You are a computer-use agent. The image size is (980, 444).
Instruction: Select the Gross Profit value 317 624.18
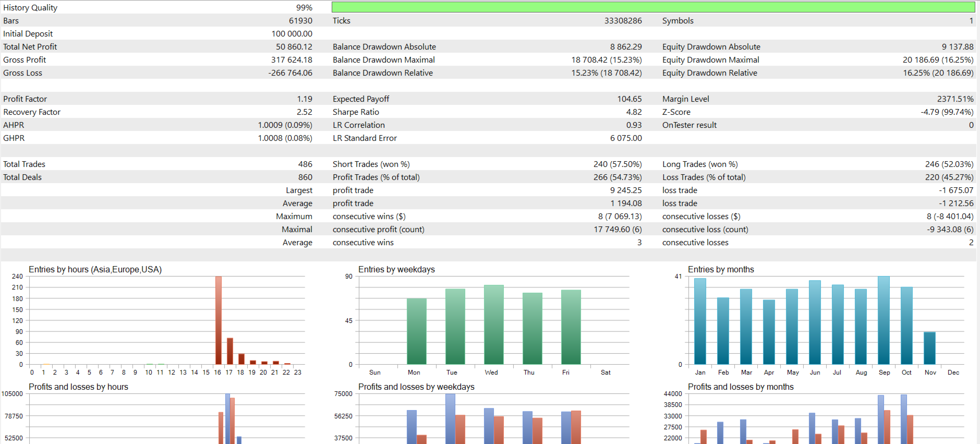click(292, 60)
